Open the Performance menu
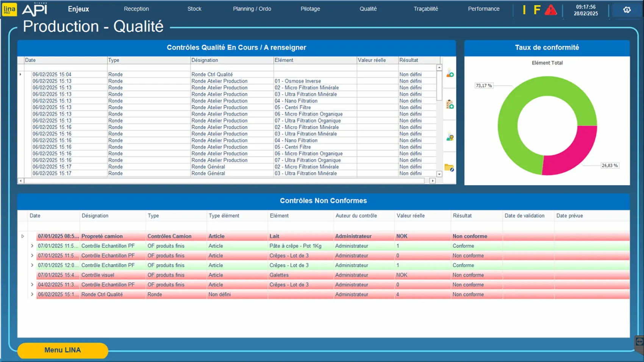 483,9
